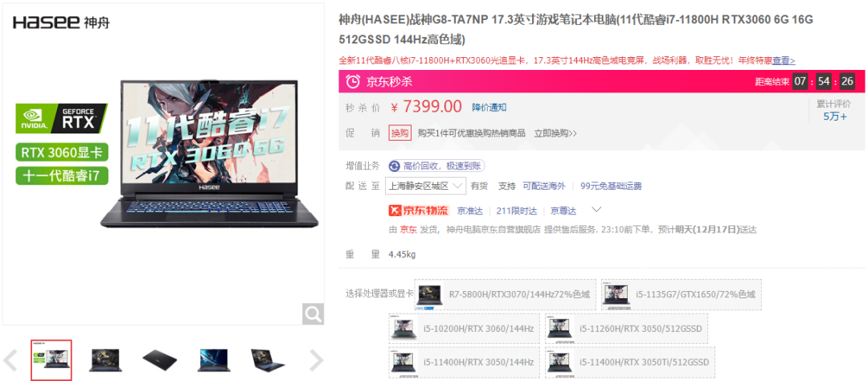The width and height of the screenshot is (868, 381).
Task: Click the 京准达 delivery link
Action: (469, 211)
